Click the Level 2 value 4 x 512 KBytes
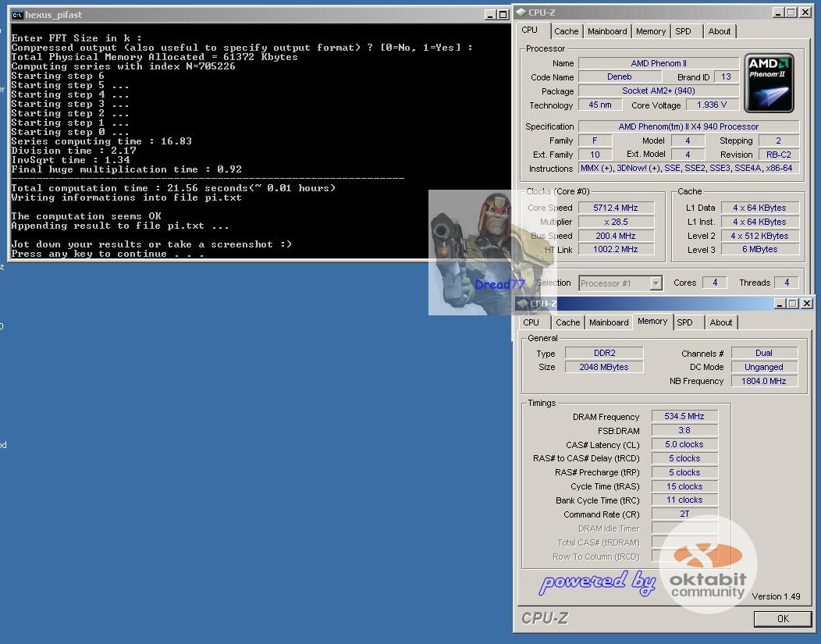 760,236
